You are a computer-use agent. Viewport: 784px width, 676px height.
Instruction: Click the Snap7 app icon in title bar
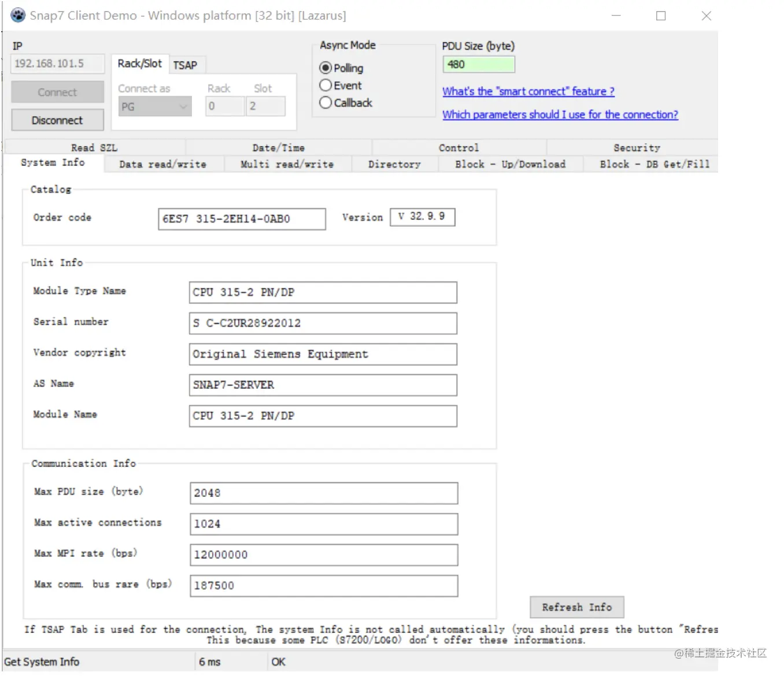[x=18, y=15]
